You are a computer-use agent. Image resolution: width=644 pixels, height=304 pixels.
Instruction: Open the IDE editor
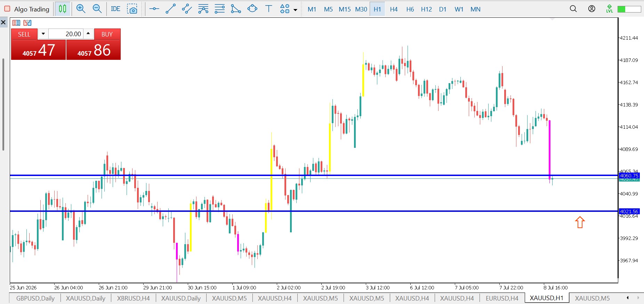pyautogui.click(x=115, y=9)
